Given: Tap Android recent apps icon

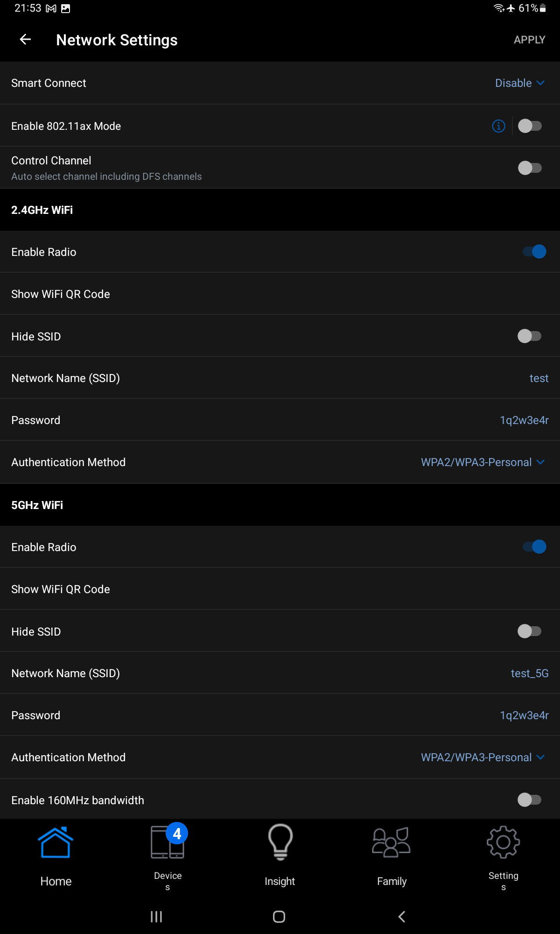Looking at the screenshot, I should 156,917.
